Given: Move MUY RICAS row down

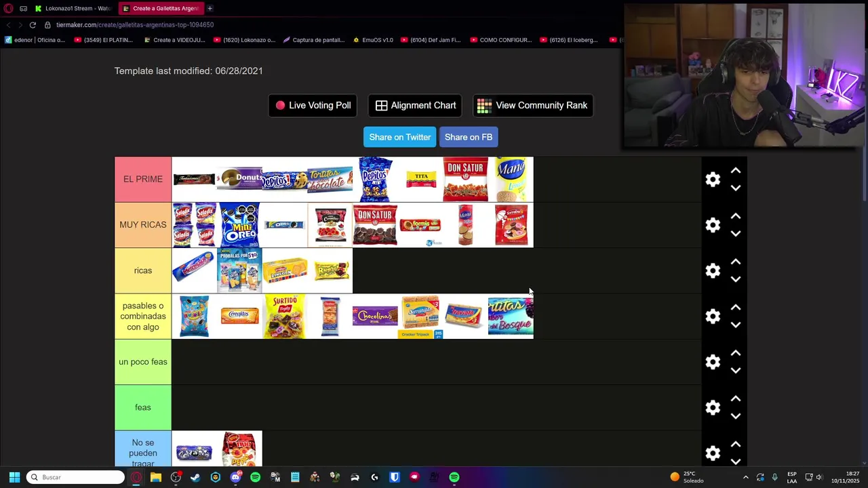Looking at the screenshot, I should point(736,233).
